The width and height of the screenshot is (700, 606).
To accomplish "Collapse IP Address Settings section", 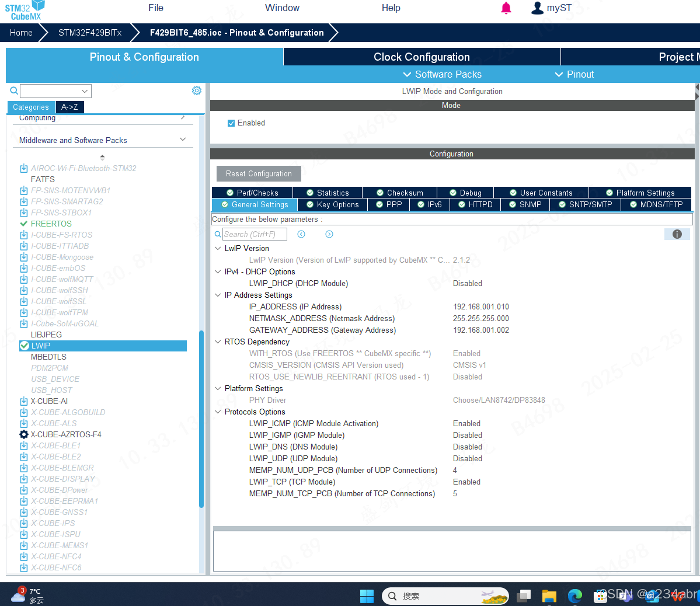I will (x=218, y=295).
